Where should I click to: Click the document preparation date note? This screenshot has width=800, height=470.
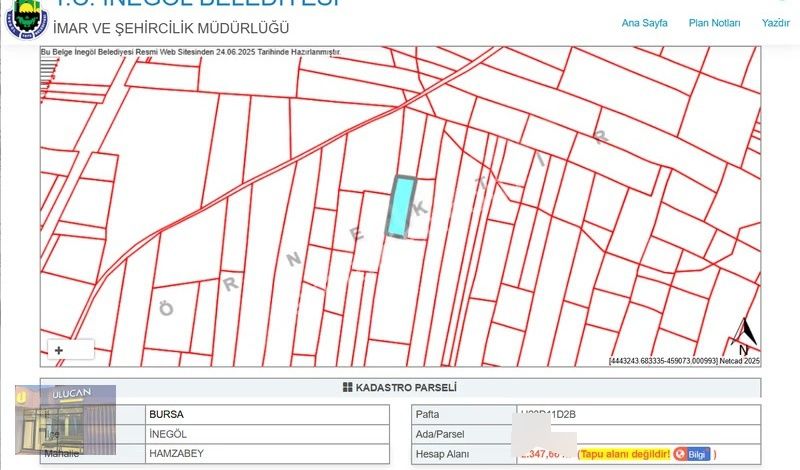point(191,52)
